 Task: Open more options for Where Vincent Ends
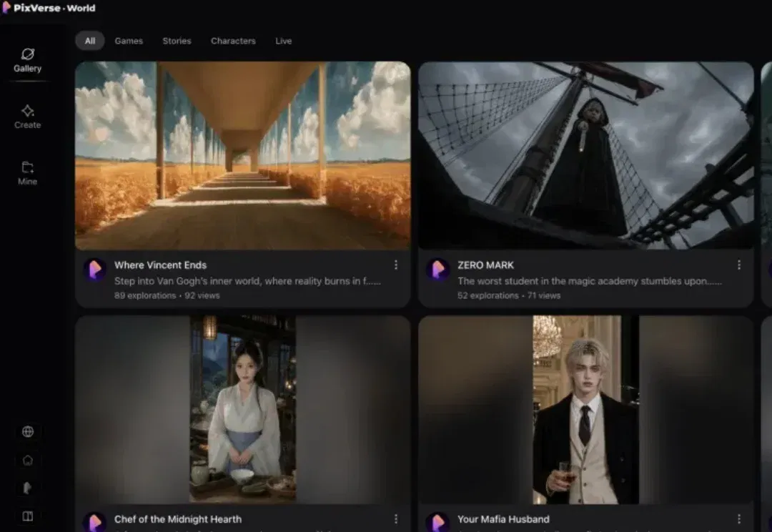[396, 265]
